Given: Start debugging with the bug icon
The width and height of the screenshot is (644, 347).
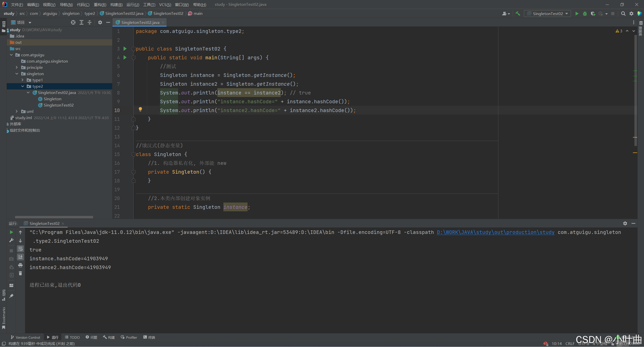Looking at the screenshot, I should pyautogui.click(x=585, y=14).
